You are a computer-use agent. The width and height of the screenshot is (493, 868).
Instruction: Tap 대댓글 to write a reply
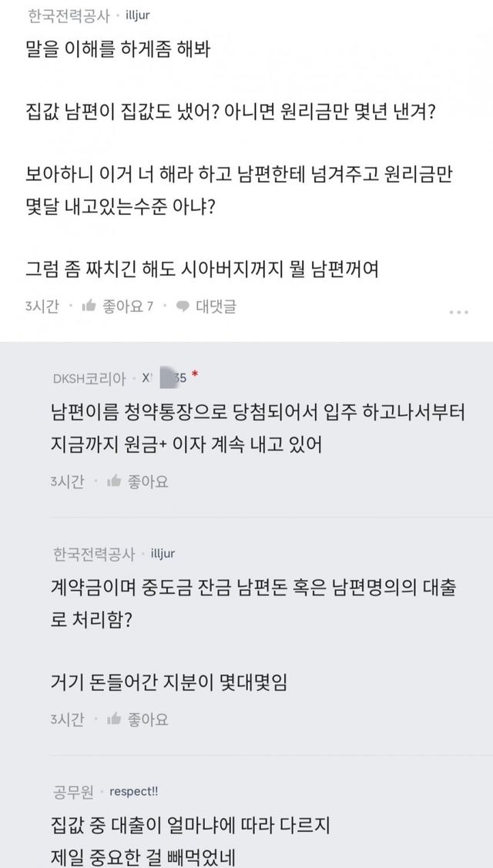click(x=216, y=307)
